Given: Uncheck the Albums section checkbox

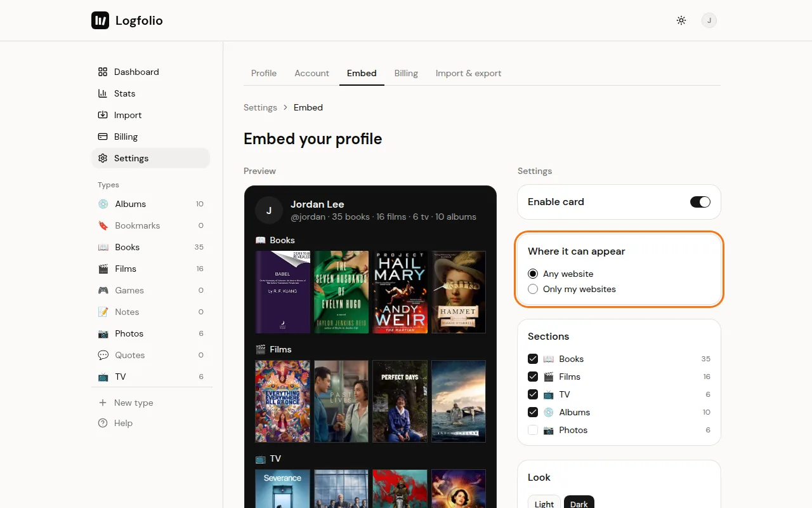Looking at the screenshot, I should pos(533,412).
